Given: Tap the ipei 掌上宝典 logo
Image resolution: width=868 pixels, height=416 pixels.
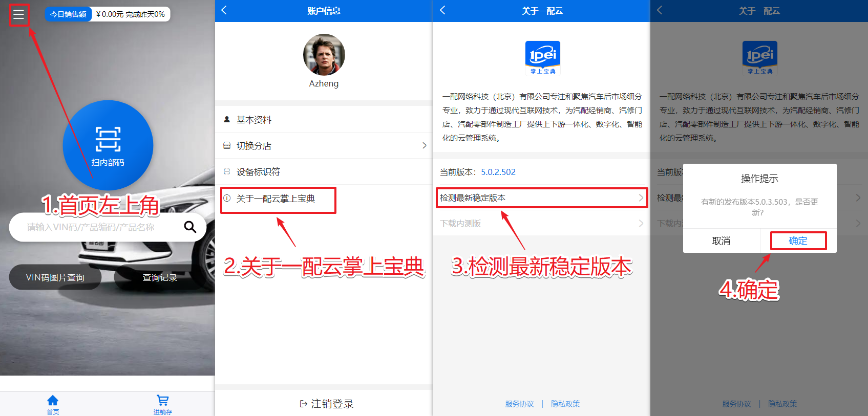Looking at the screenshot, I should 542,58.
